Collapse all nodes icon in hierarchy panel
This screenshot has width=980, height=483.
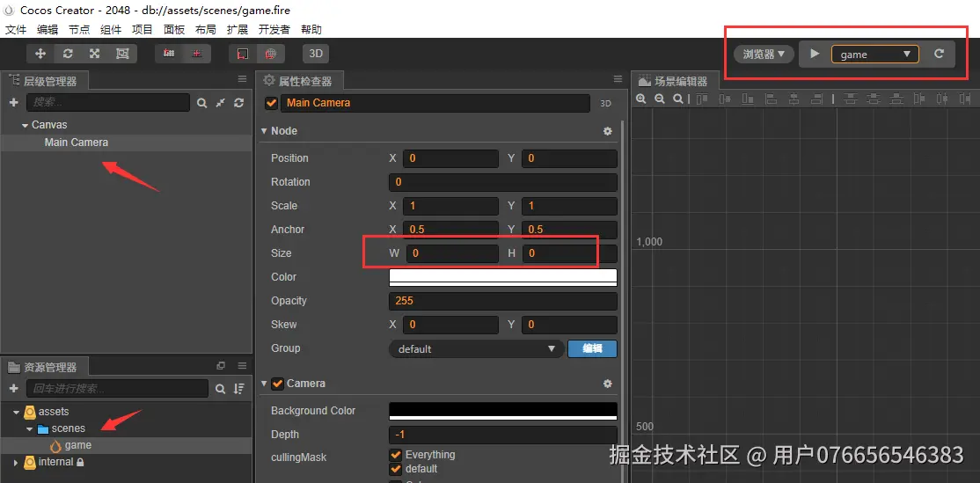[220, 103]
